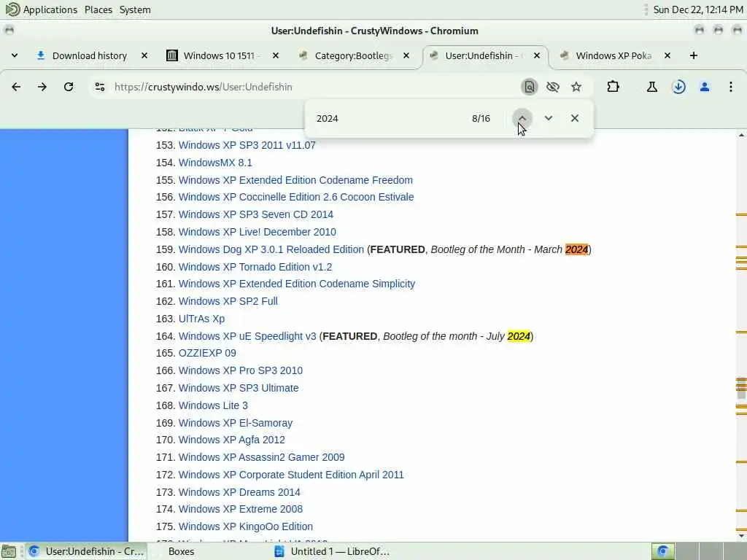
Task: Open Windows XP Pro SP3 2010 link
Action: tap(241, 370)
